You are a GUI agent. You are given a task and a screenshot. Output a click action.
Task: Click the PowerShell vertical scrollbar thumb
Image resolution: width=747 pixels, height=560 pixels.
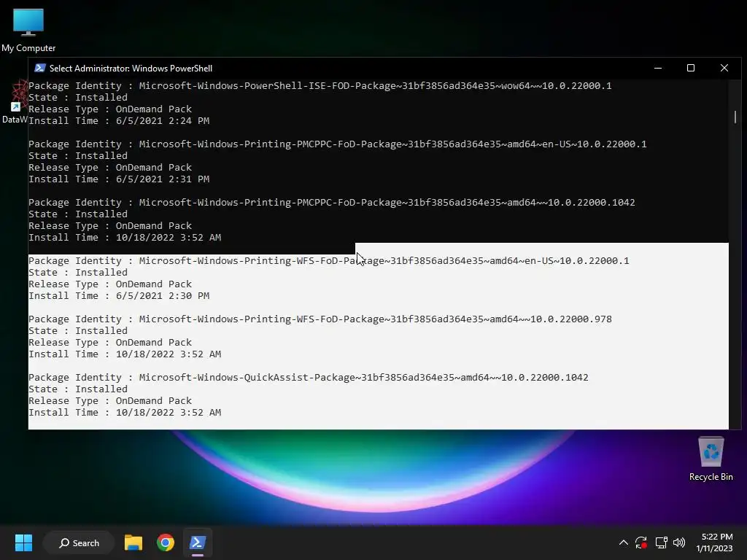(735, 117)
